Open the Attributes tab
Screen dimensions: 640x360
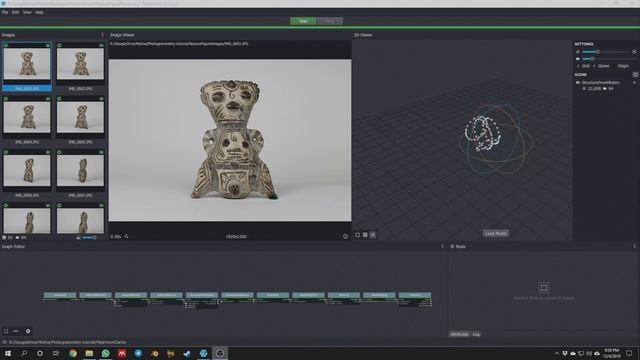coord(459,334)
